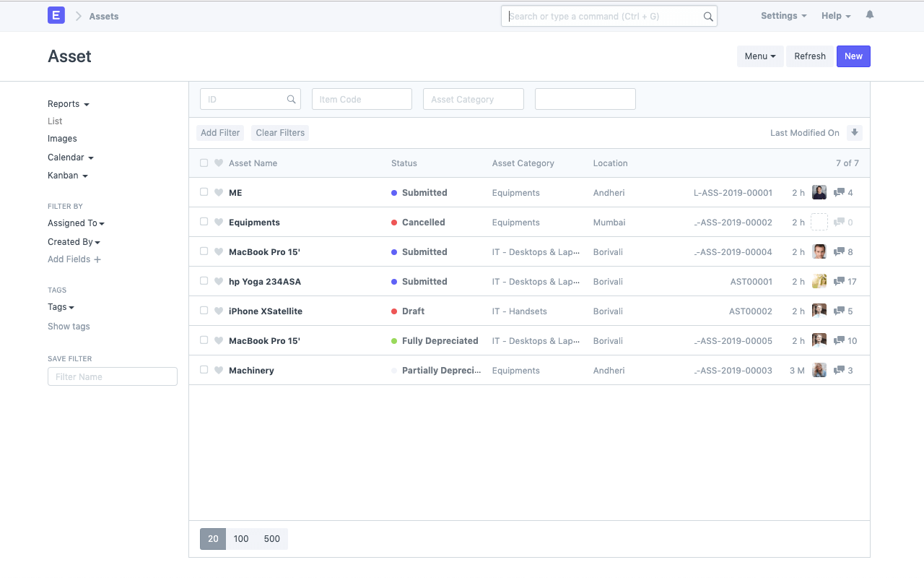Open the Help menu
The height and width of the screenshot is (578, 924).
tap(835, 16)
